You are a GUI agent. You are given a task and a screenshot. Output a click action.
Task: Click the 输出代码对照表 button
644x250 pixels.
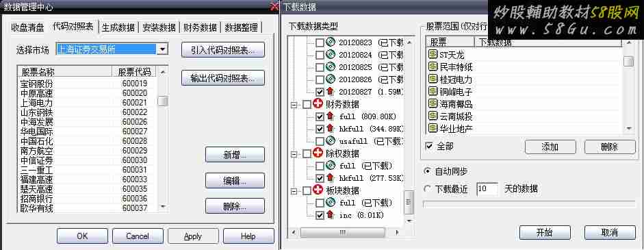pyautogui.click(x=223, y=77)
